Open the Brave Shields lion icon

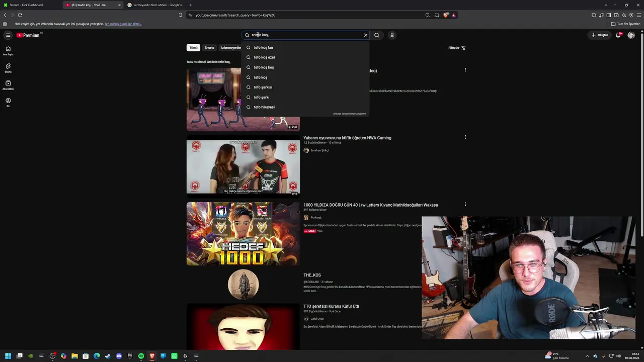coord(446,15)
